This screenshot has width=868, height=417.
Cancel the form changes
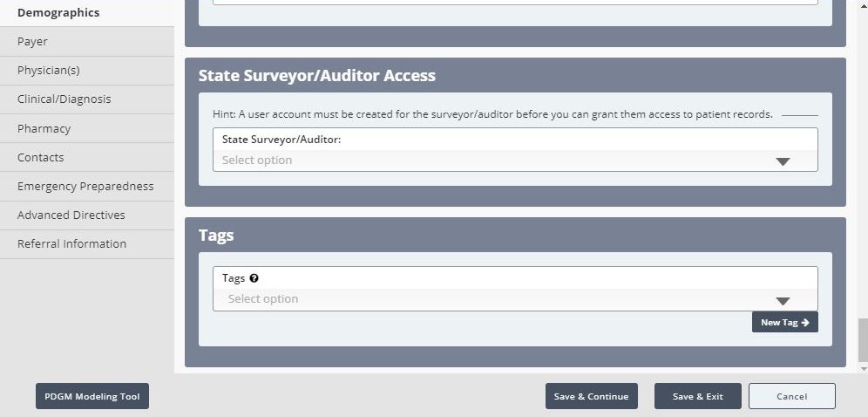pyautogui.click(x=791, y=396)
